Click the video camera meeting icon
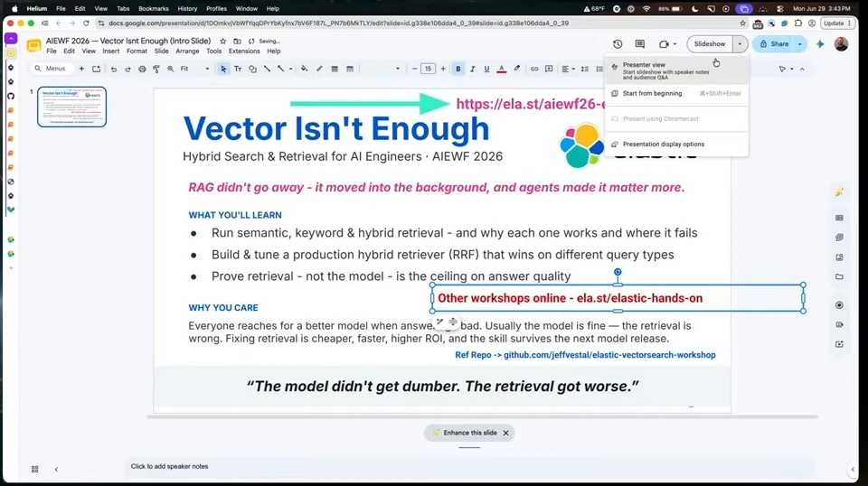868x486 pixels. pos(664,44)
